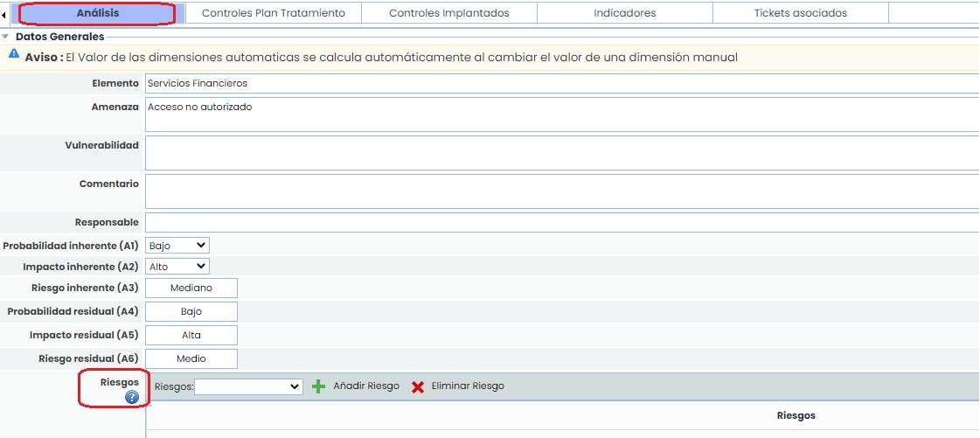Click into the Comentario text area

[561, 191]
